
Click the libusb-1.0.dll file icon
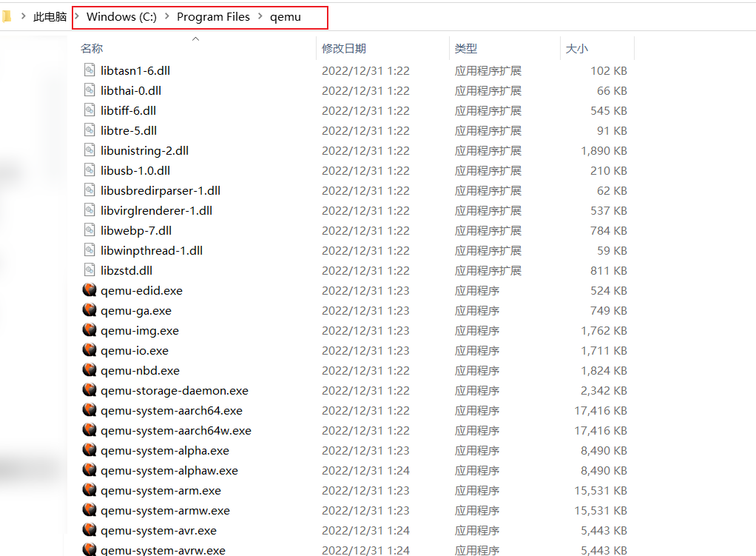click(90, 170)
